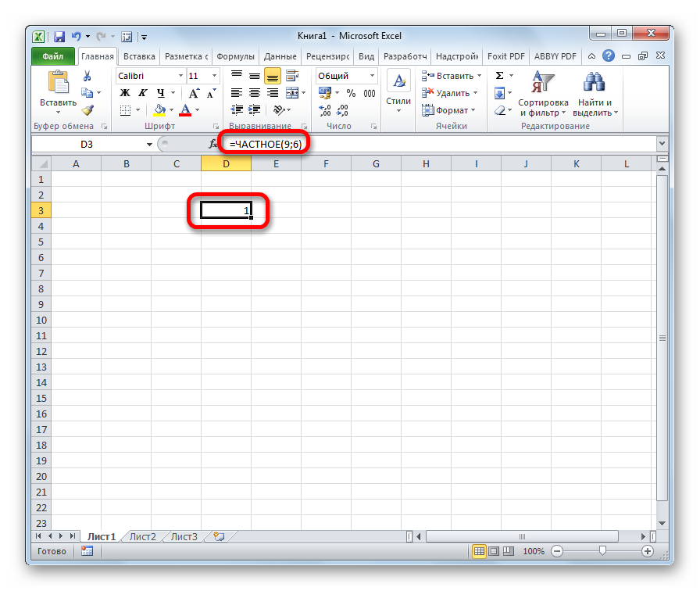Open the Формулы ribbon tab
The width and height of the screenshot is (700, 591).
[235, 56]
